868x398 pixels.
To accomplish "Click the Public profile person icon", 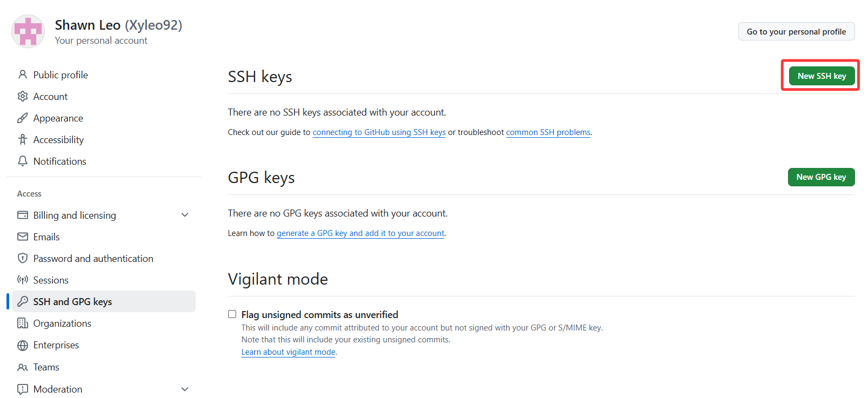I will pyautogui.click(x=23, y=75).
